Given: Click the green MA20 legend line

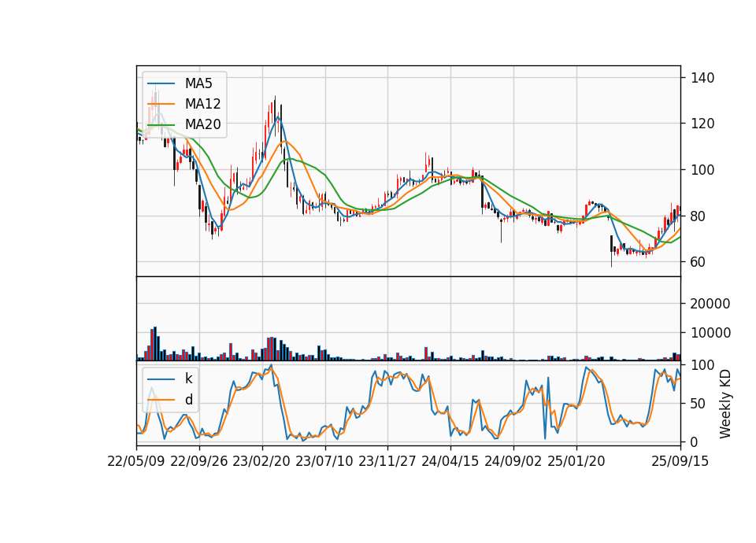Looking at the screenshot, I should click(x=161, y=125).
